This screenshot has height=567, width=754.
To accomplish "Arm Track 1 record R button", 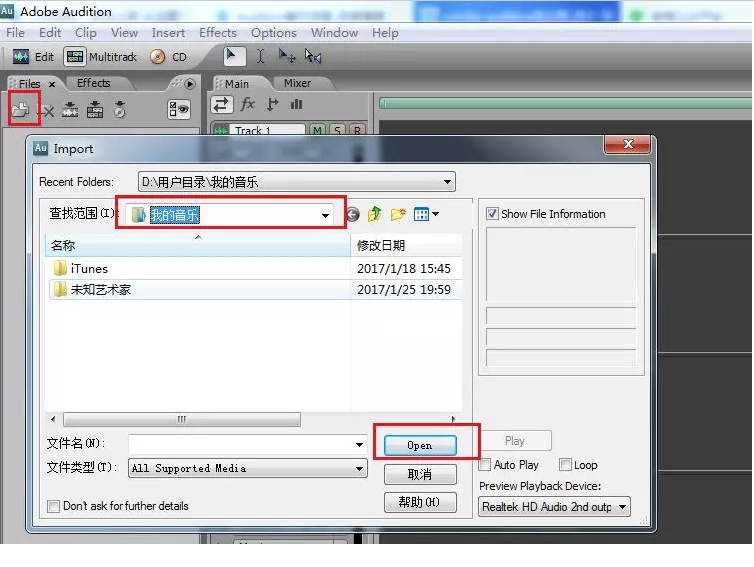I will [x=357, y=130].
